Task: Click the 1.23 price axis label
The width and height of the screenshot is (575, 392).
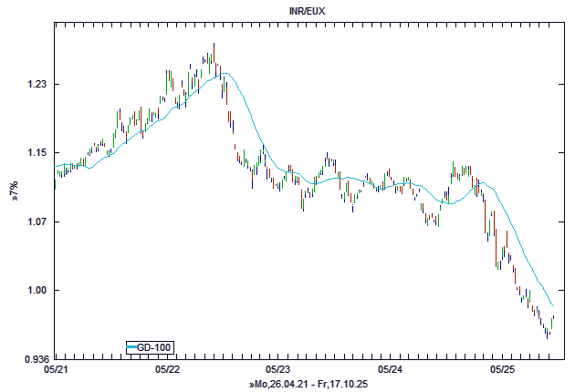Action: [35, 85]
